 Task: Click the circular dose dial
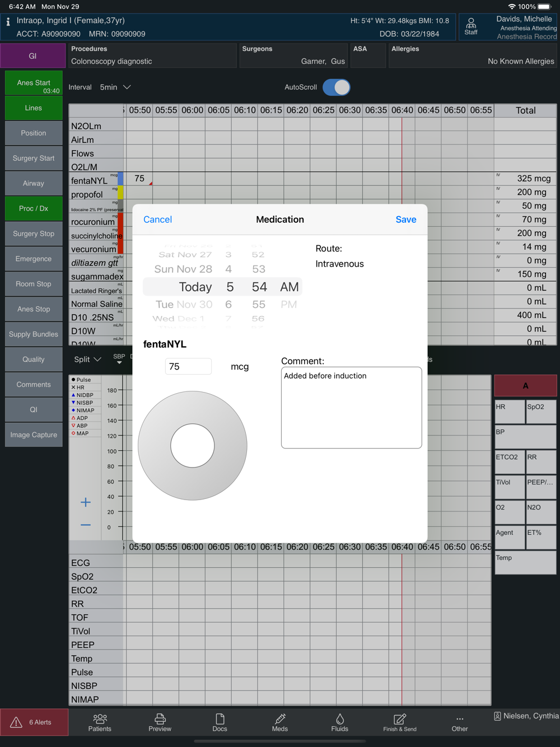(193, 446)
